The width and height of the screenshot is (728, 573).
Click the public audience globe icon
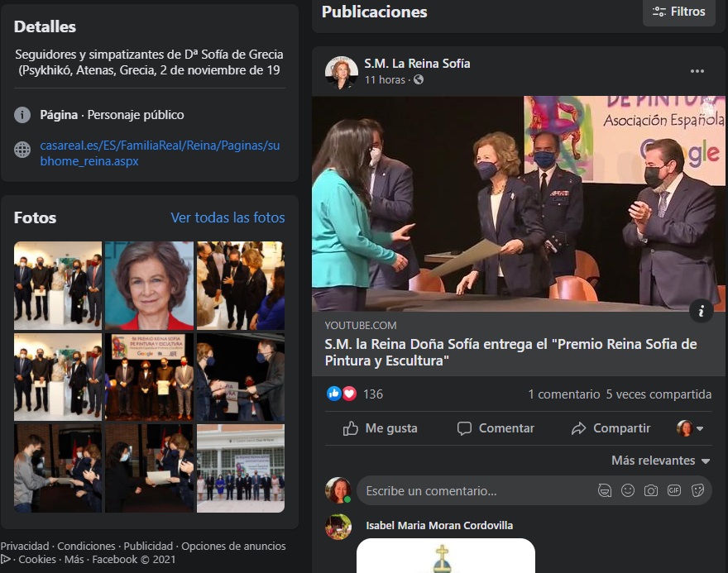(x=419, y=80)
